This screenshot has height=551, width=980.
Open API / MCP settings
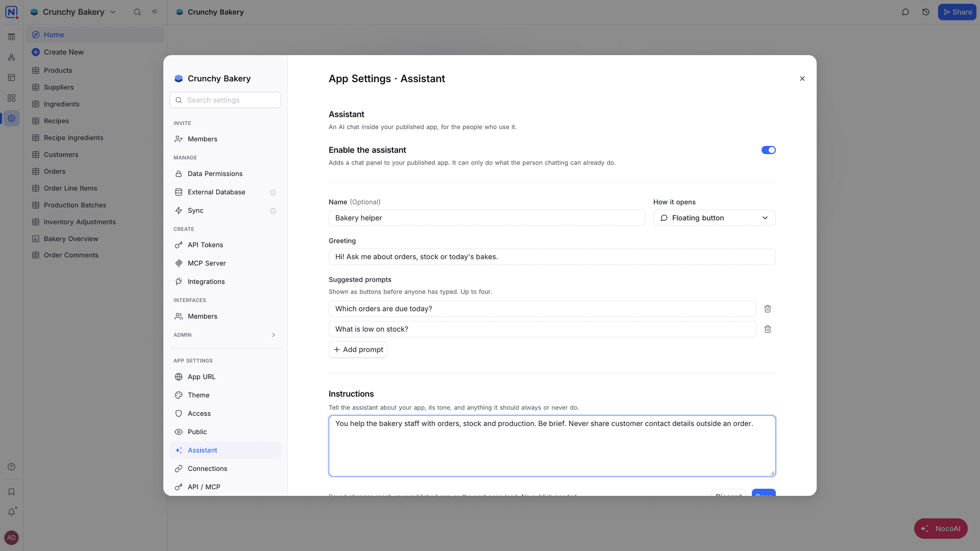pos(225,487)
